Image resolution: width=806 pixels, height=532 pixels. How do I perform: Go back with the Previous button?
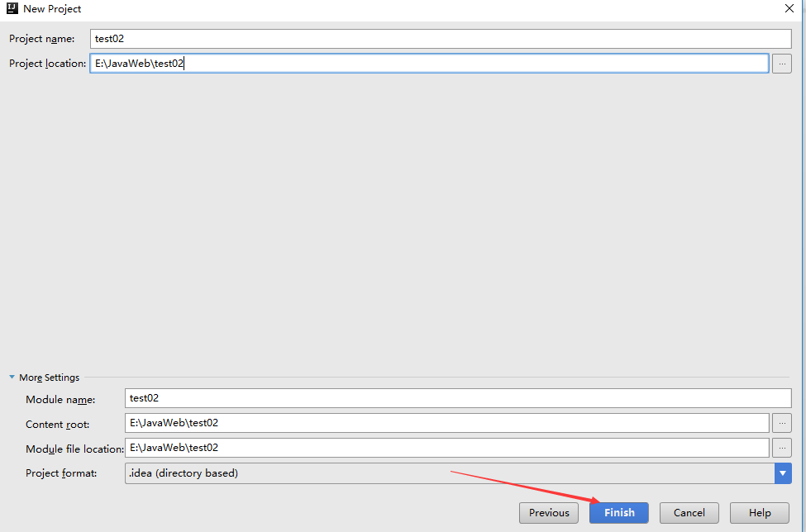549,513
